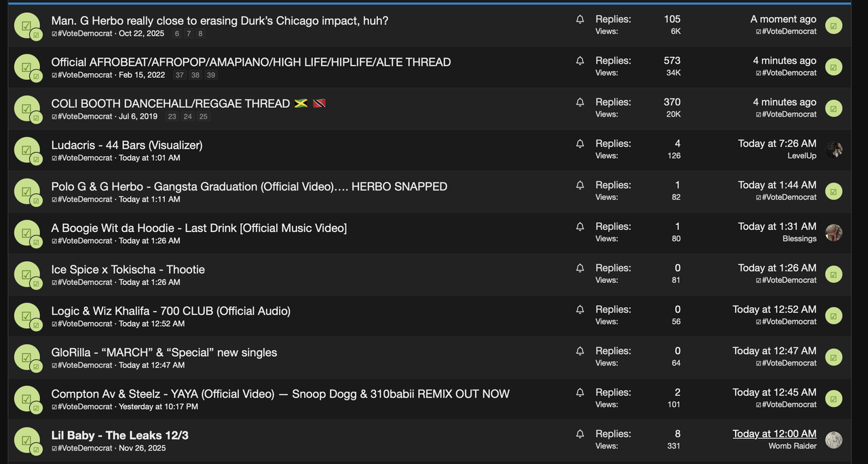Viewport: 868px width, 464px height.
Task: Click author avatar beside Polo G & G Herbo thread
Action: (x=27, y=191)
